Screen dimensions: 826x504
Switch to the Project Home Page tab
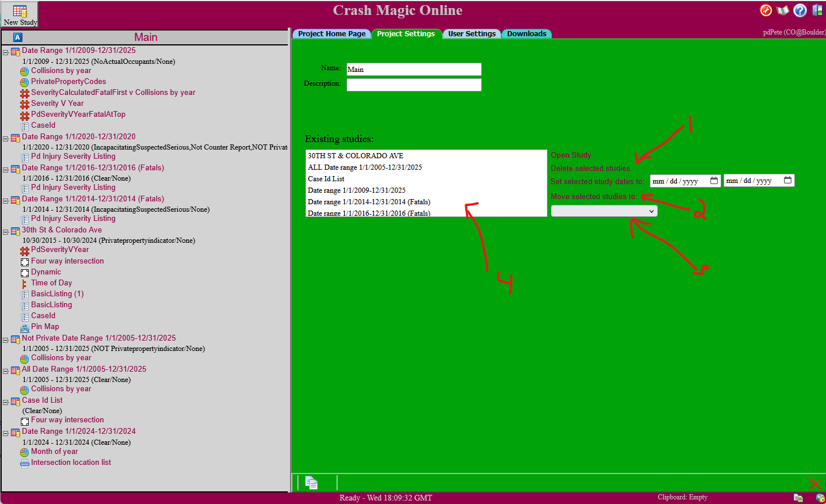[x=332, y=34]
